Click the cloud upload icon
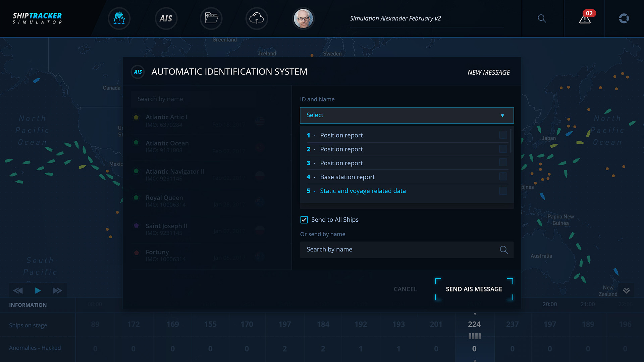Viewport: 644px width, 362px height. point(257,18)
